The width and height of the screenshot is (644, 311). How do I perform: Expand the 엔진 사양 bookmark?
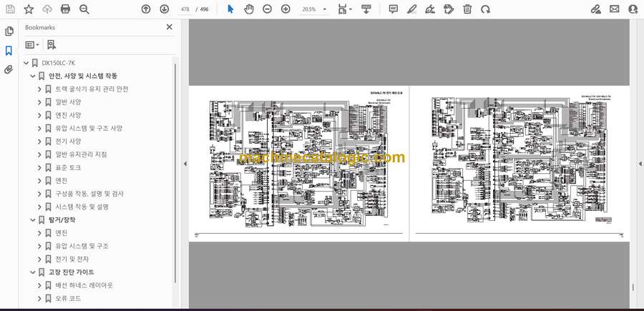coord(39,115)
